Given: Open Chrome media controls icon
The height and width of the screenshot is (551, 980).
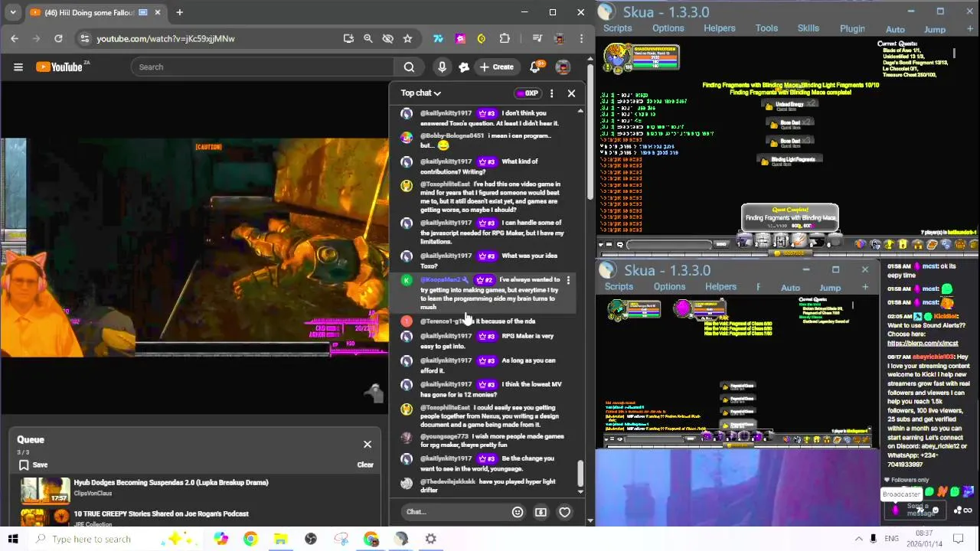Looking at the screenshot, I should click(x=537, y=38).
